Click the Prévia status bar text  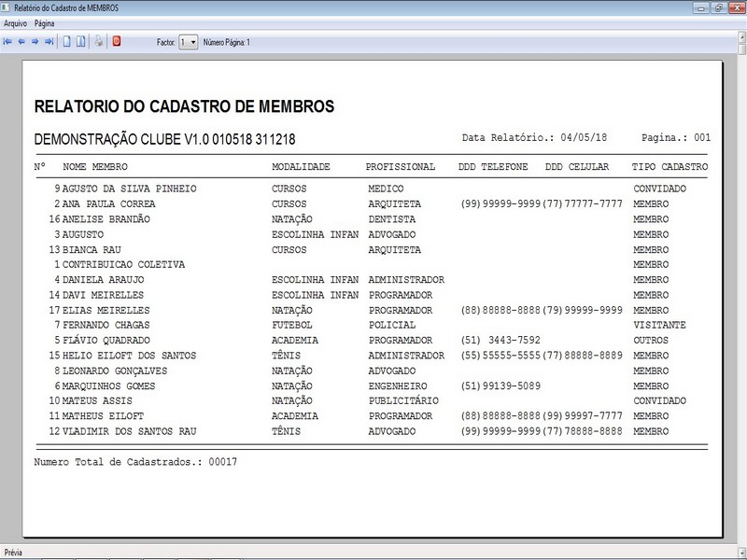[13, 553]
